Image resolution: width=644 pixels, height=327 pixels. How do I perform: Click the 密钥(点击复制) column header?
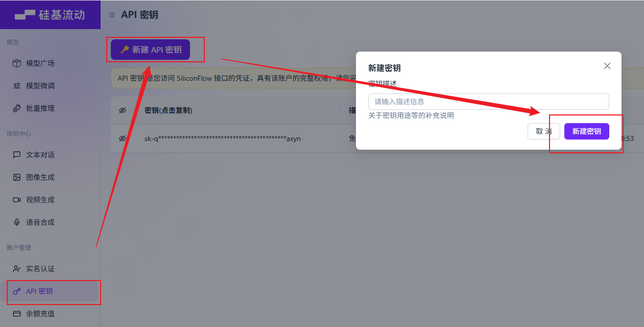click(169, 110)
